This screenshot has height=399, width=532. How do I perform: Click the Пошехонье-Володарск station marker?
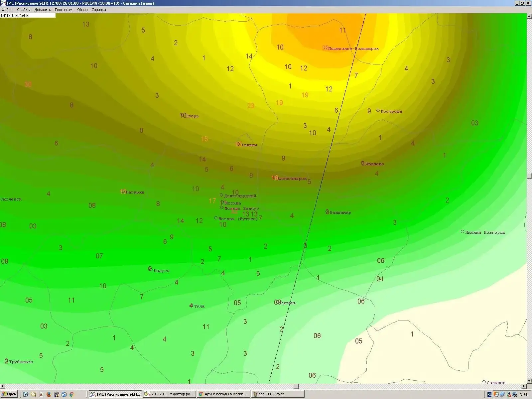point(326,48)
